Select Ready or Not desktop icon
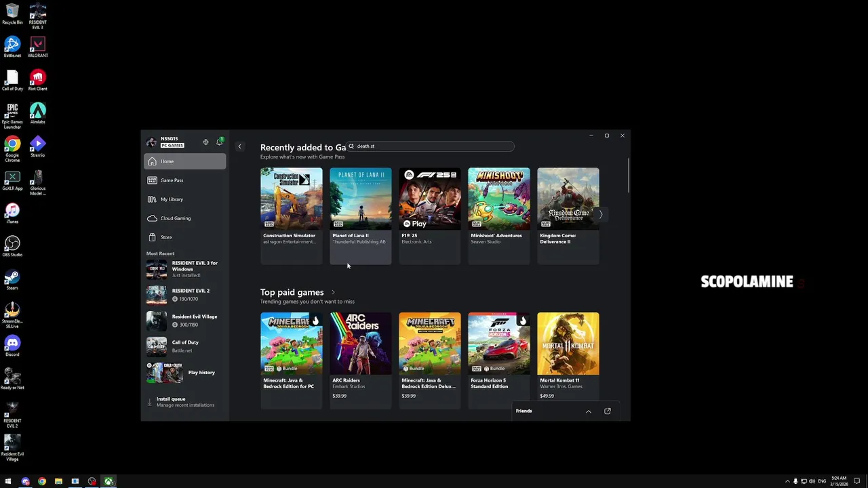The width and height of the screenshot is (868, 488). coord(12,379)
